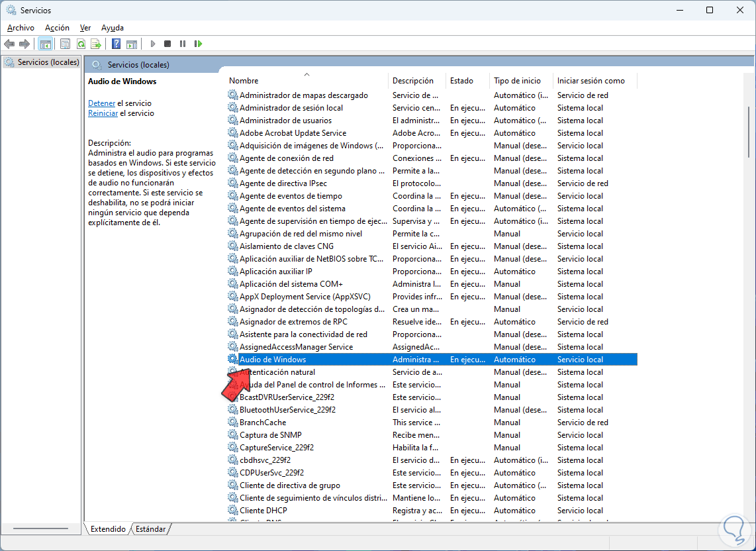Screen dimensions: 756x551
Task: Click the Restart service icon
Action: (198, 44)
